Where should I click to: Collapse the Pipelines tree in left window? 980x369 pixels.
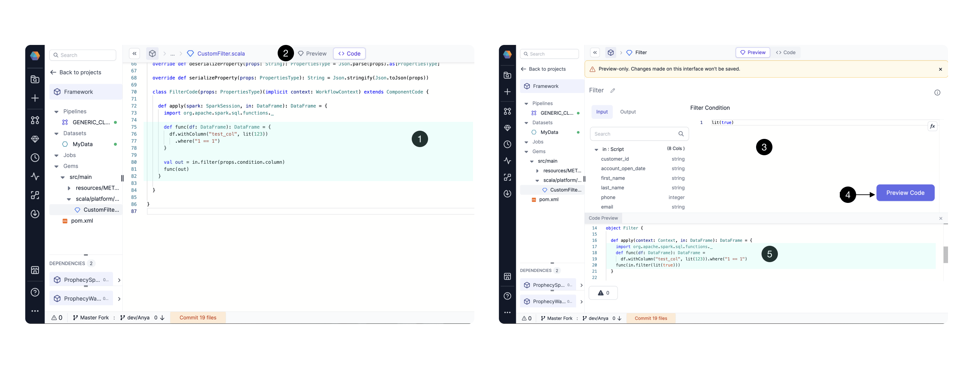tap(56, 112)
